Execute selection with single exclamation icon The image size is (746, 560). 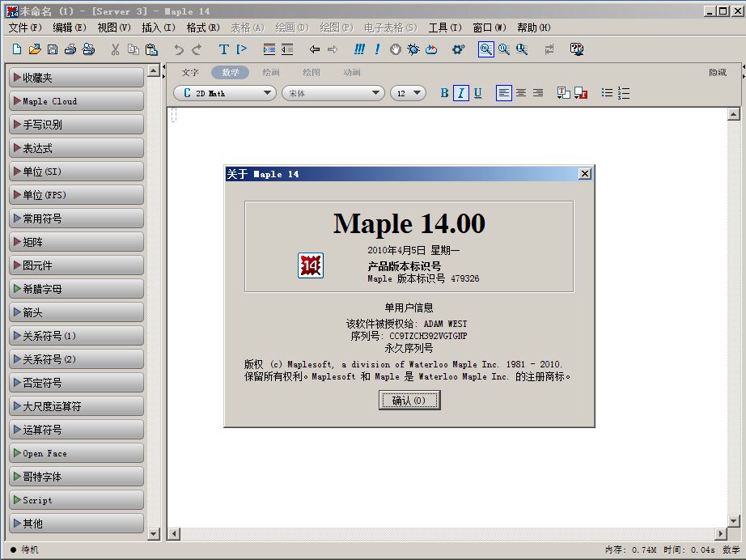(x=377, y=49)
